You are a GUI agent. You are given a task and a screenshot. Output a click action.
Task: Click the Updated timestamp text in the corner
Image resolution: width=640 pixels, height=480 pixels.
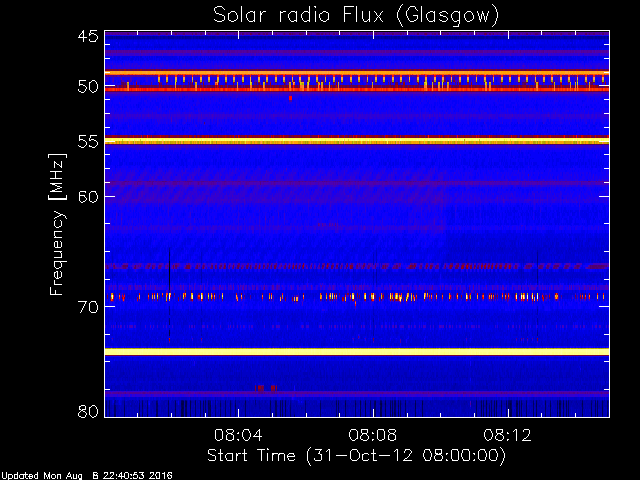(87, 476)
